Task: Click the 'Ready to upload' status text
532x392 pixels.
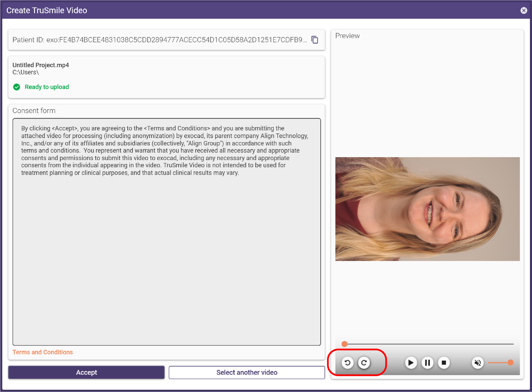Action: [x=47, y=87]
